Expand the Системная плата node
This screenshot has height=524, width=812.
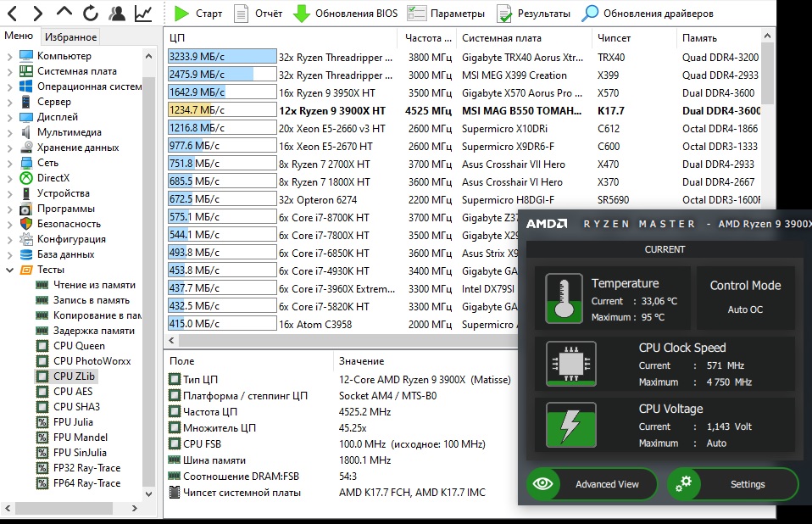pos(9,71)
